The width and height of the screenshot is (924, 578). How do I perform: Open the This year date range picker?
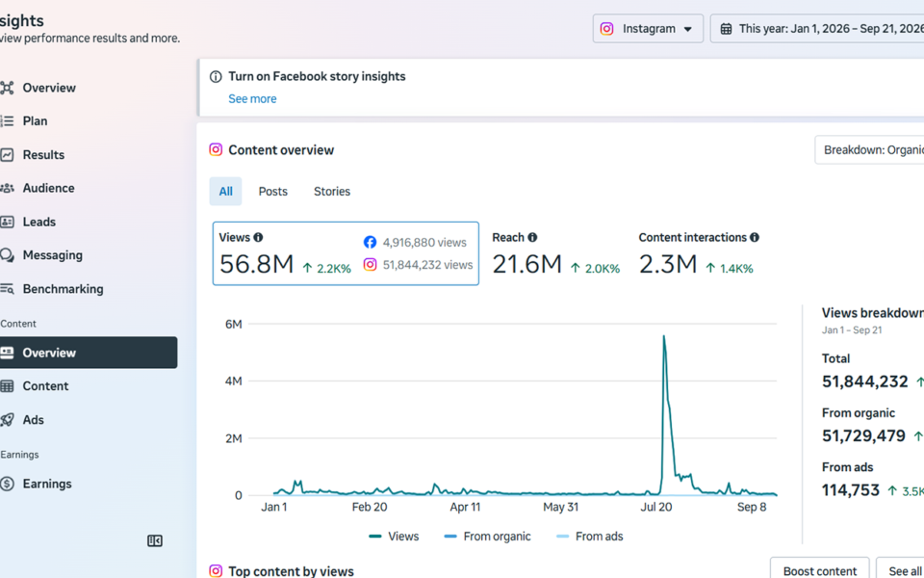(817, 28)
